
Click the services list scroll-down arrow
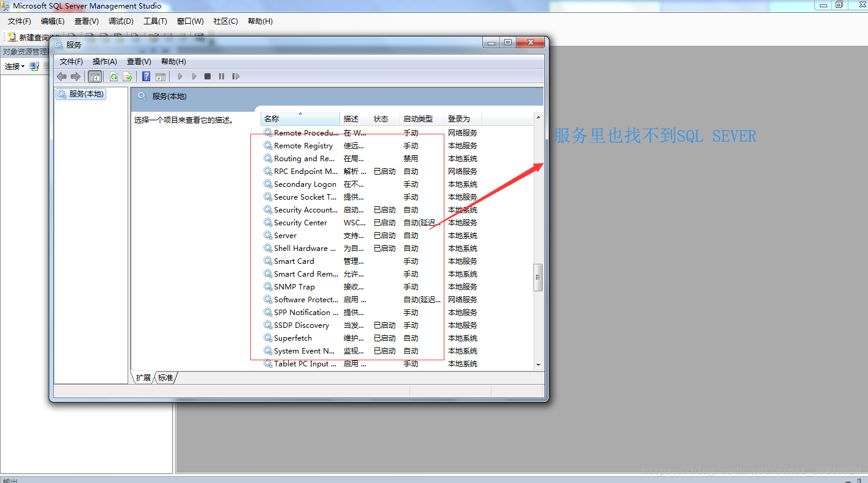(538, 365)
